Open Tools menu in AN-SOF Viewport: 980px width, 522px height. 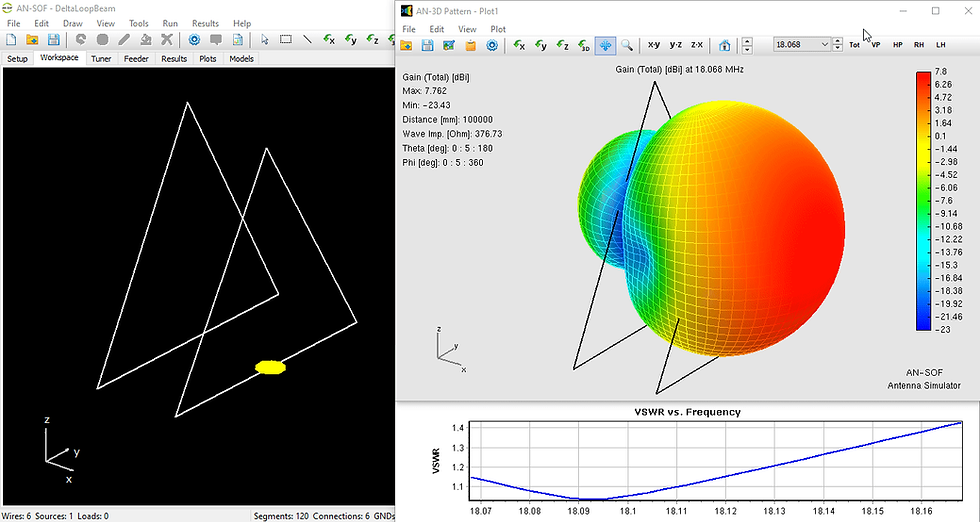coord(139,24)
